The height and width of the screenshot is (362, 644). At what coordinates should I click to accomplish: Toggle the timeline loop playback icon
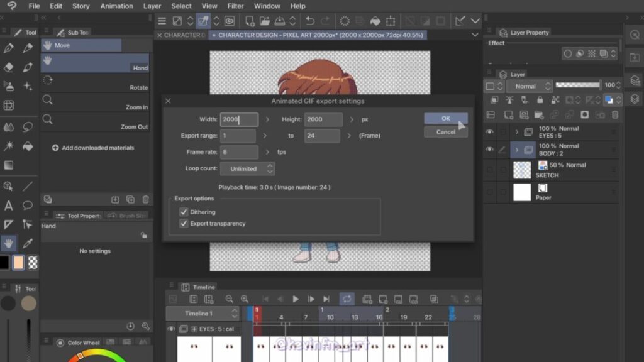click(347, 299)
